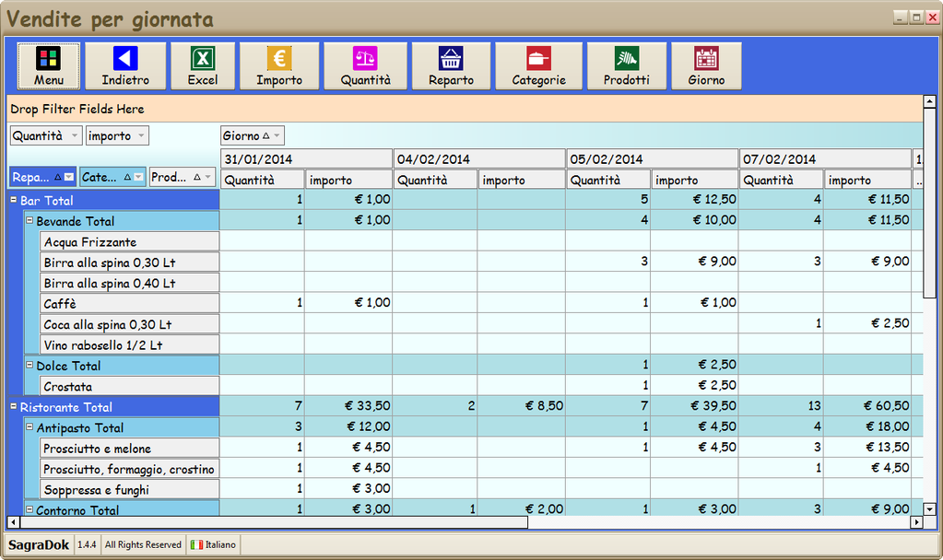Screen dimensions: 943x560
Task: Open the Prod... row field dropdown
Action: (x=208, y=177)
